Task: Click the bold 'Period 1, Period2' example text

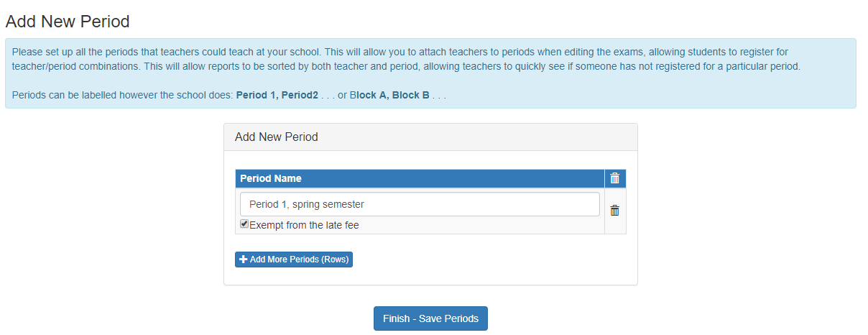Action: click(277, 95)
